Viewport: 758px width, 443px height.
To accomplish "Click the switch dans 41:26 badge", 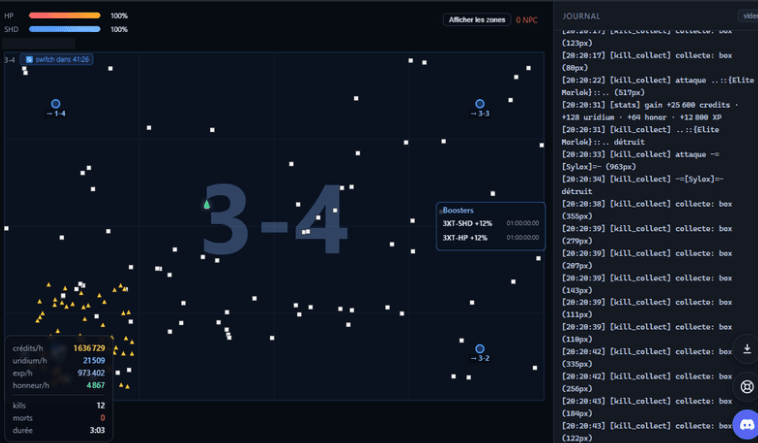I will click(x=57, y=59).
